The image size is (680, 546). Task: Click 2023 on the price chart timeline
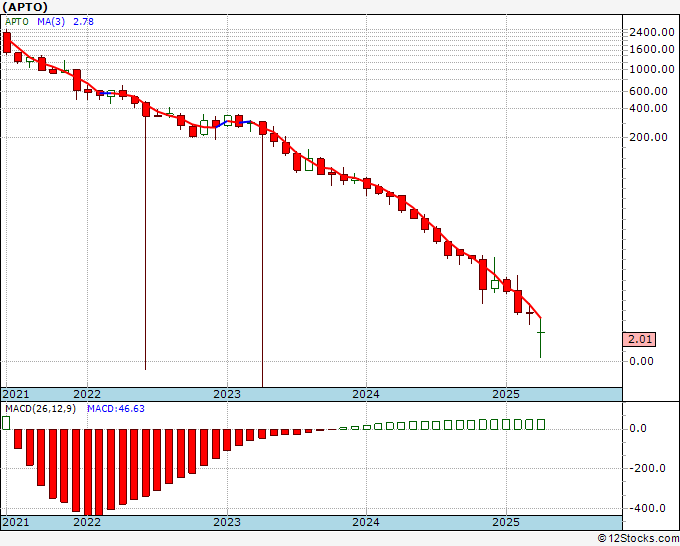coord(227,394)
